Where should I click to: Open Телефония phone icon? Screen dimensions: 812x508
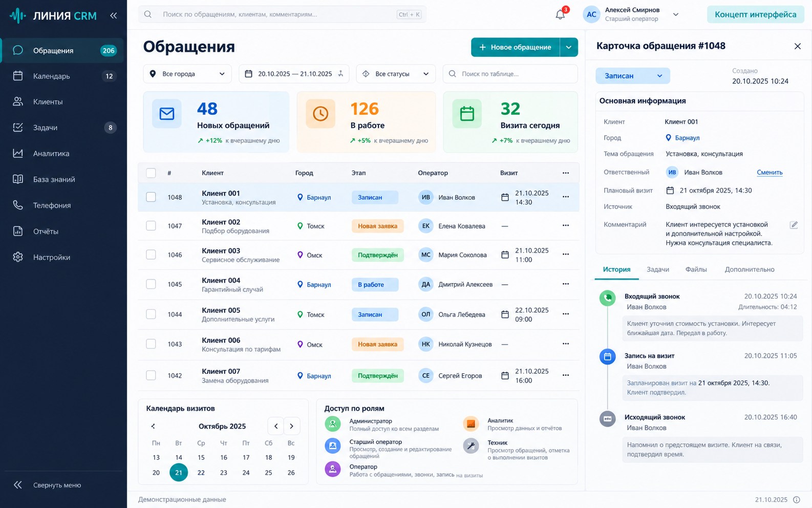18,205
